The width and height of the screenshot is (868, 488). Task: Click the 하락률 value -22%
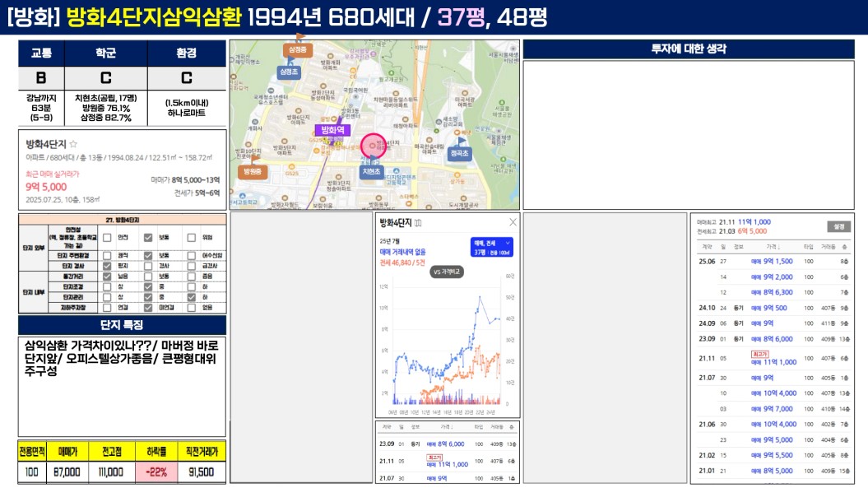(x=156, y=472)
